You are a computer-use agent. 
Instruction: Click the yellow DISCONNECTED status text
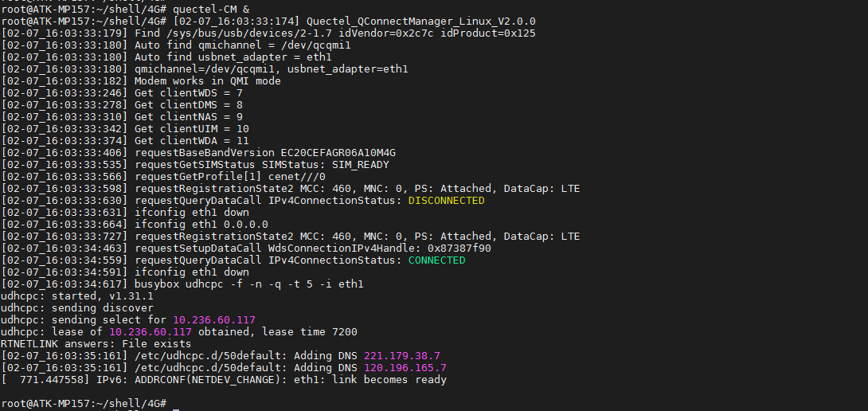coord(446,201)
